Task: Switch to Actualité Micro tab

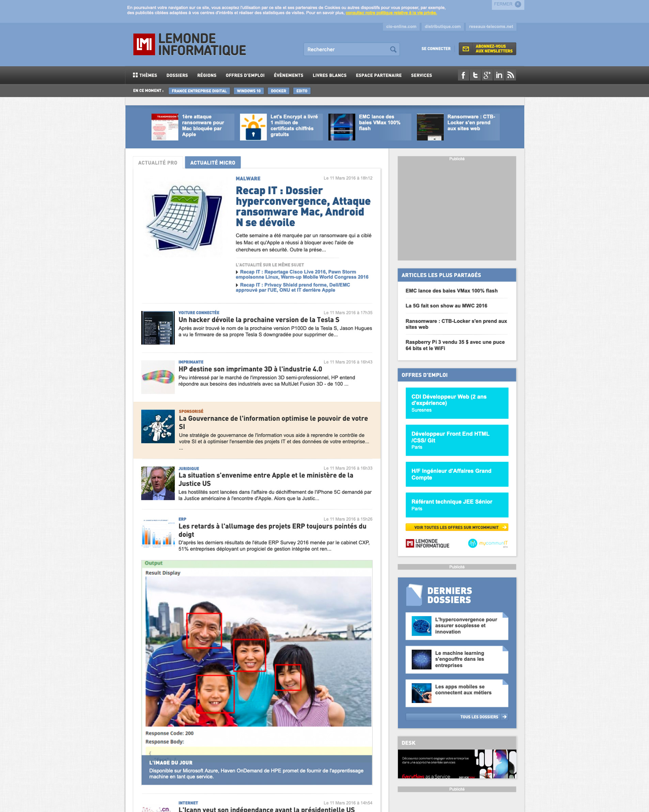Action: pos(213,163)
